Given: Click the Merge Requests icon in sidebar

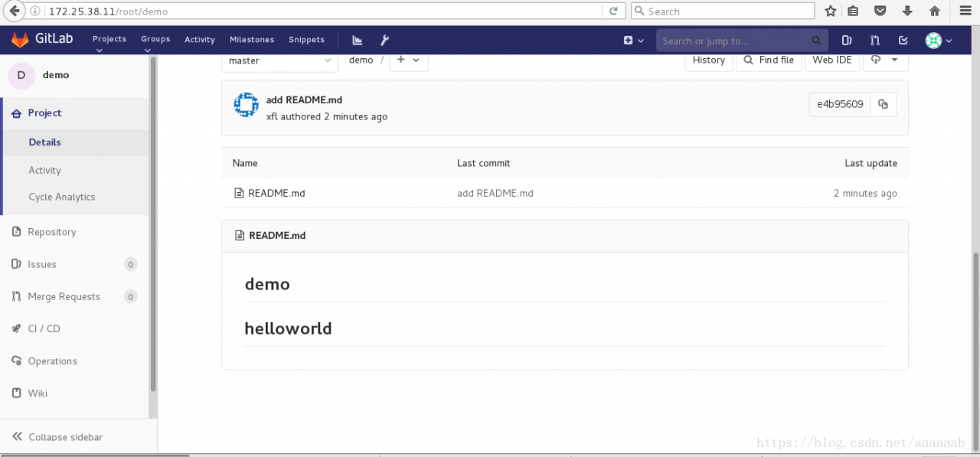Looking at the screenshot, I should coord(17,296).
